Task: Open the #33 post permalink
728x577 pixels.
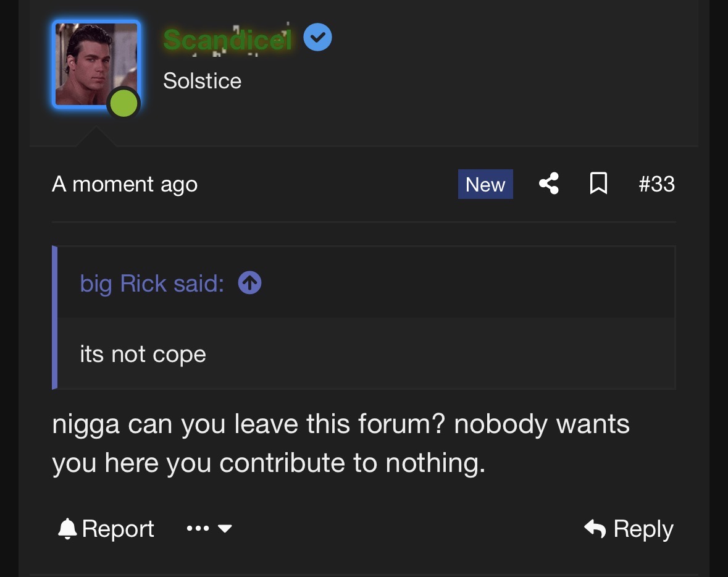Action: [656, 184]
